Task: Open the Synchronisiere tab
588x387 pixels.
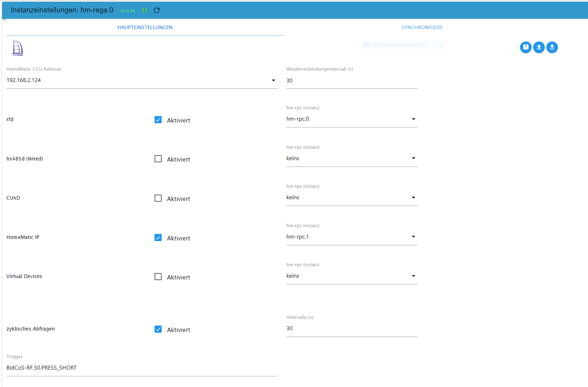Action: point(422,27)
